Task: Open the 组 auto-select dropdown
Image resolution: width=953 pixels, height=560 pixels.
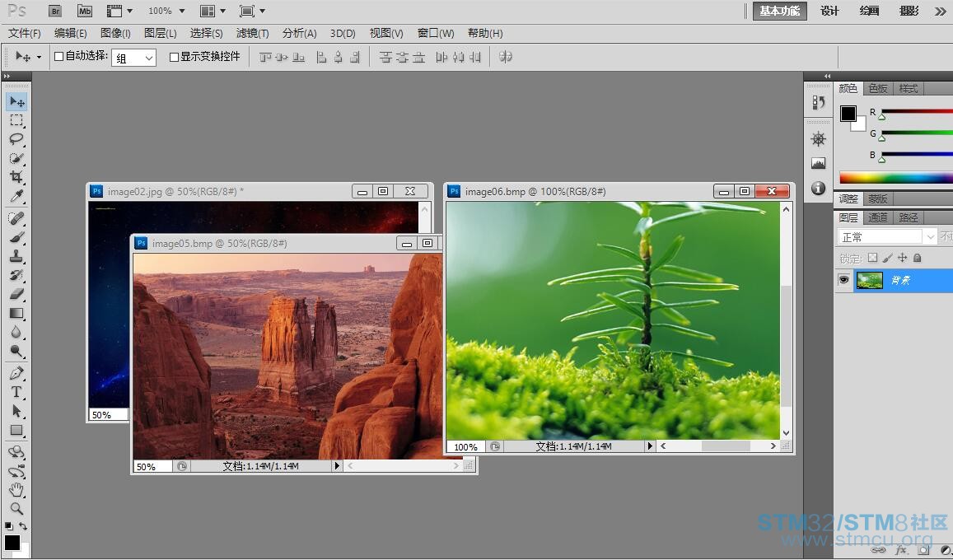Action: coord(133,58)
